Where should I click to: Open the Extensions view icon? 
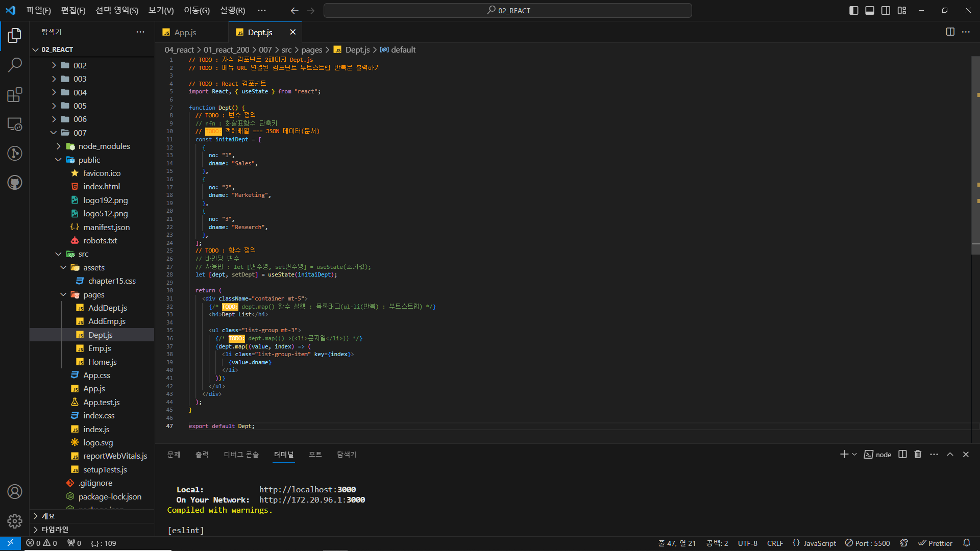[x=15, y=94]
